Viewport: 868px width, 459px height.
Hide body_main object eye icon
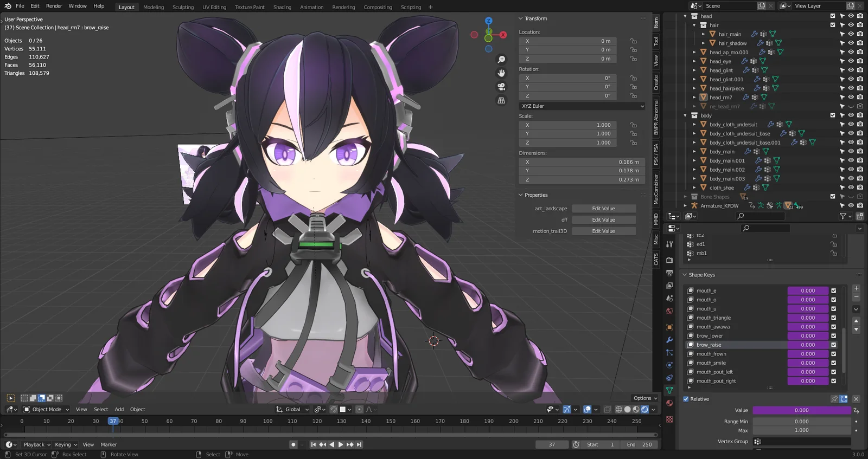pyautogui.click(x=851, y=152)
